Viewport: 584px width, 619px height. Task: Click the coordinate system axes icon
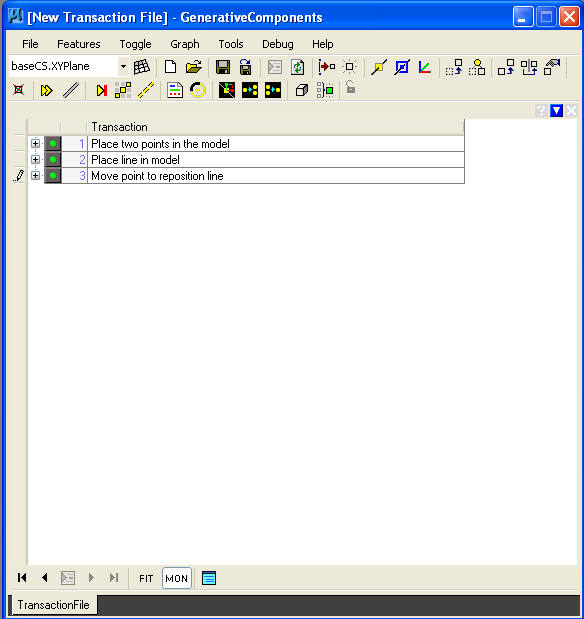425,67
